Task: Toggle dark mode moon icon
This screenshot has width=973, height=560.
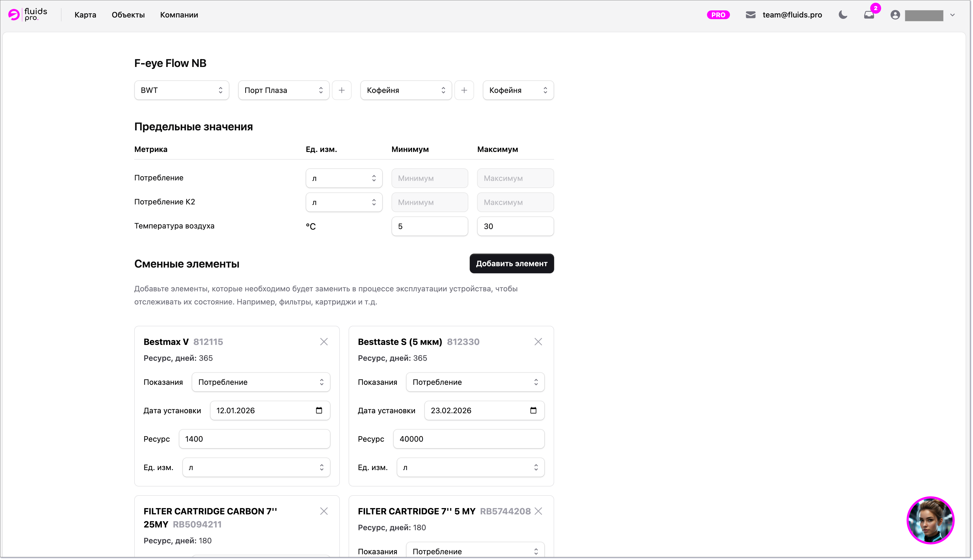Action: (843, 15)
